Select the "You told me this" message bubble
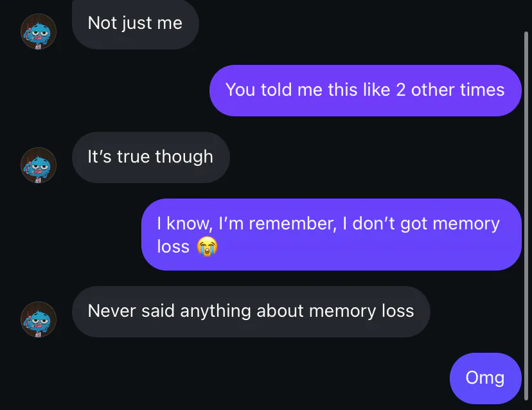The height and width of the screenshot is (410, 532). point(366,91)
